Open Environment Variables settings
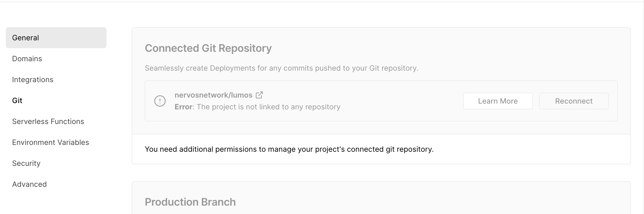644x214 pixels. [51, 142]
